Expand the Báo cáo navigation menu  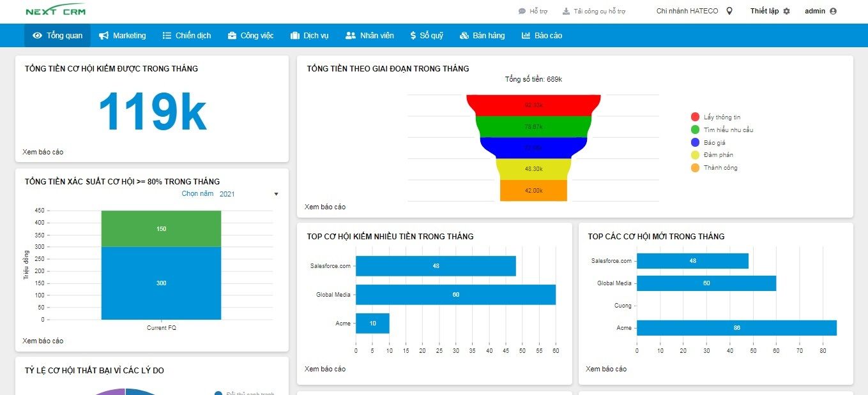tap(542, 36)
